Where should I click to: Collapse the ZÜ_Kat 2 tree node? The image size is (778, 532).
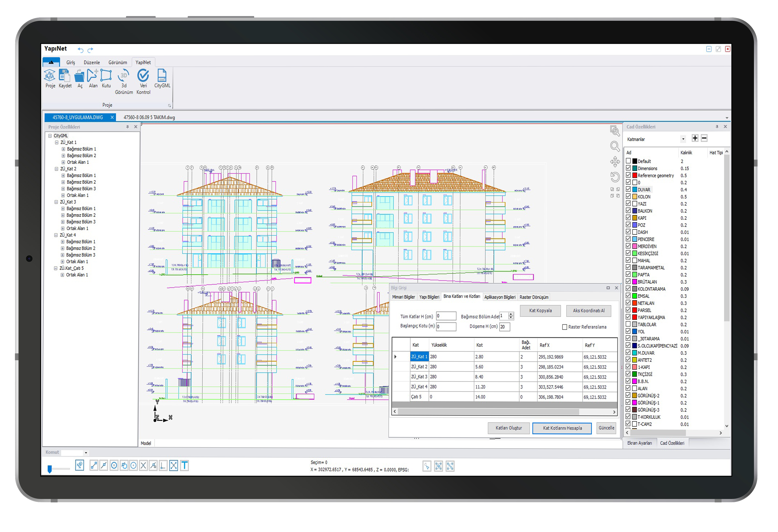(56, 169)
